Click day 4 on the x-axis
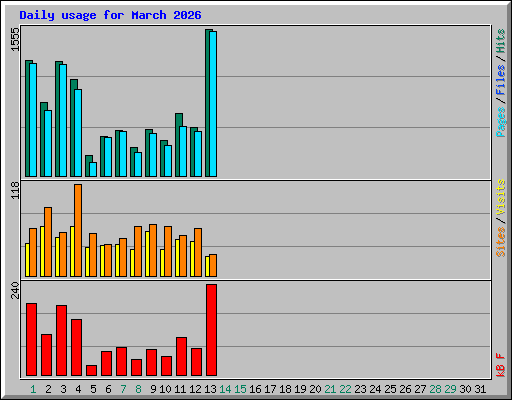This screenshot has width=512, height=400. pos(78,389)
